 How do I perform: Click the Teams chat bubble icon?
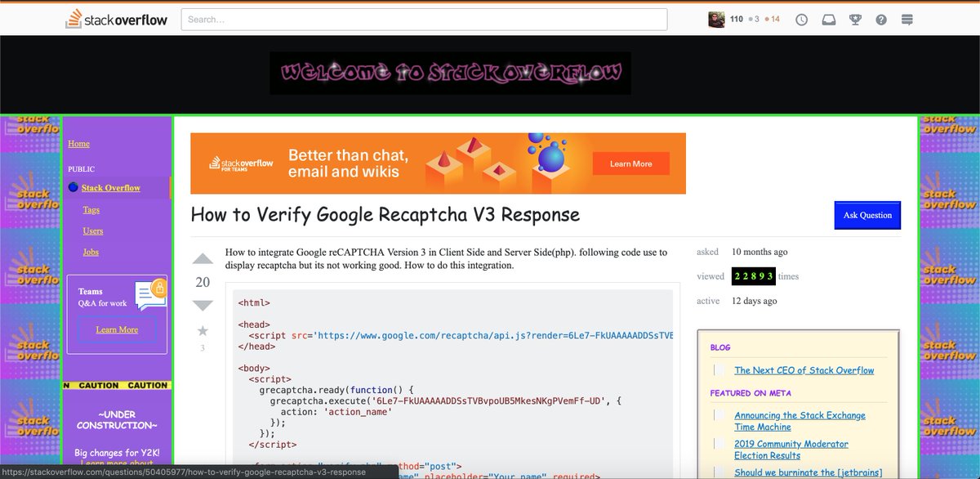150,295
